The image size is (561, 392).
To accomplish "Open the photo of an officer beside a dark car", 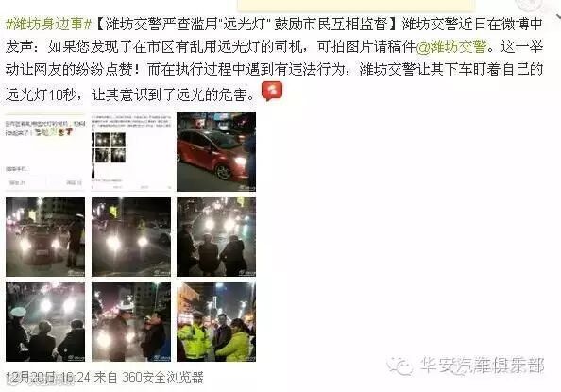I will [x=45, y=237].
